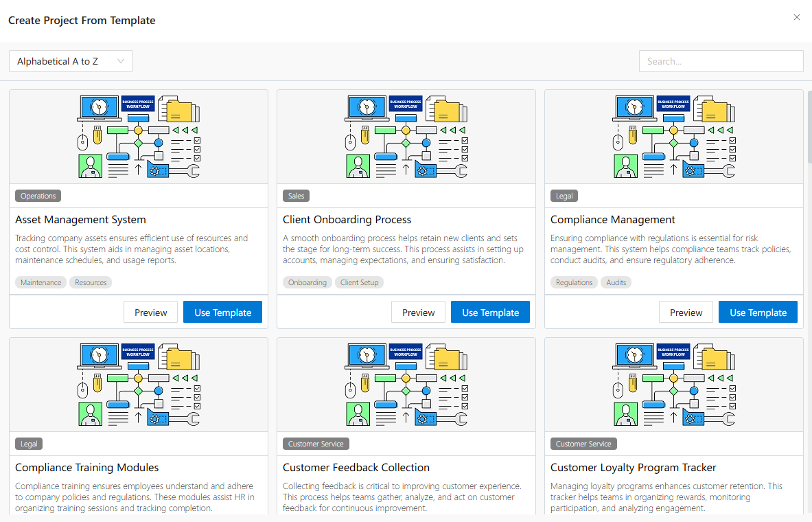The image size is (812, 522).
Task: Click the Customer Feedback Collection title
Action: coord(356,468)
